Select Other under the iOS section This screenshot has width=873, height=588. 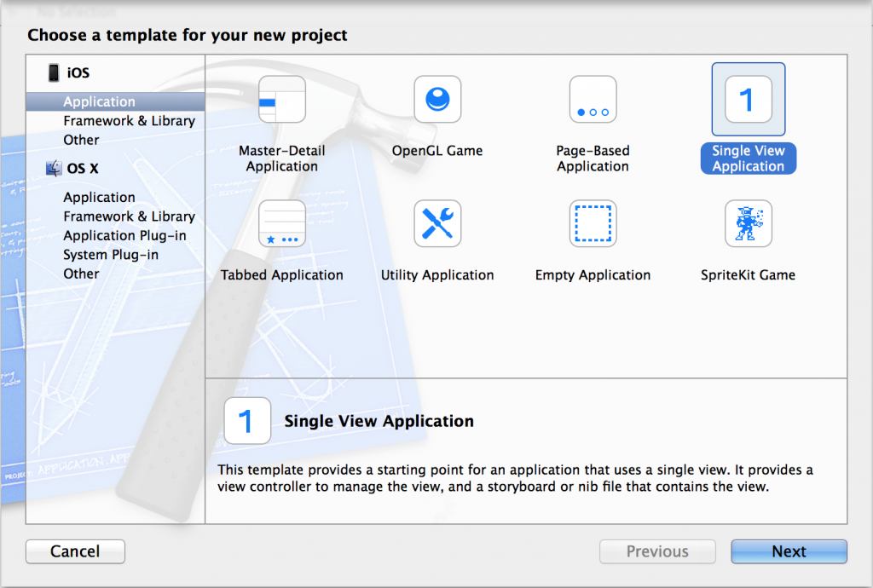point(81,140)
